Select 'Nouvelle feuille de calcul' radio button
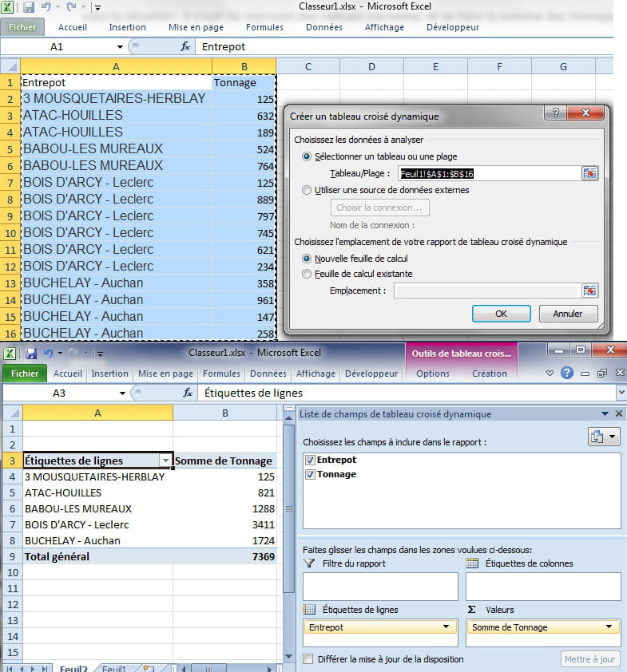 click(x=306, y=259)
